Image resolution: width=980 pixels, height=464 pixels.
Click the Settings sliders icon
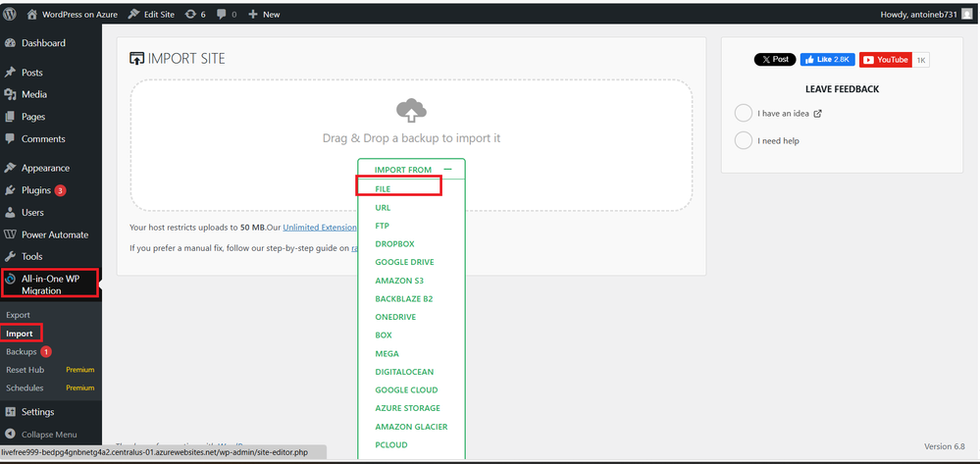pos(10,412)
